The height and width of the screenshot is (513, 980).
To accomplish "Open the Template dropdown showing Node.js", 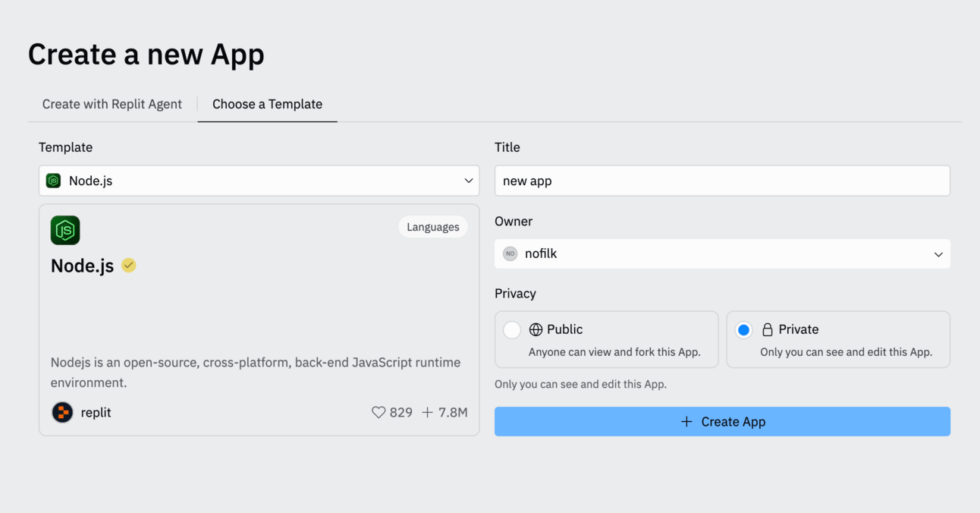I will pos(259,181).
